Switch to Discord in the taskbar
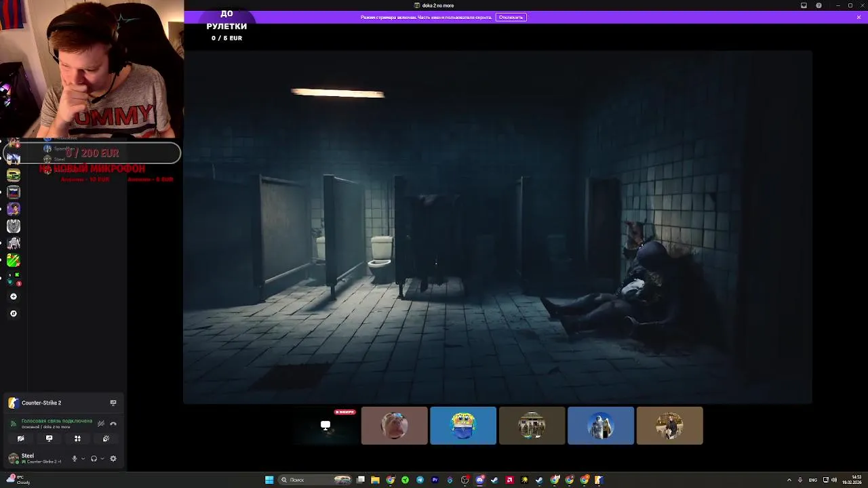Image resolution: width=868 pixels, height=488 pixels. (x=480, y=480)
